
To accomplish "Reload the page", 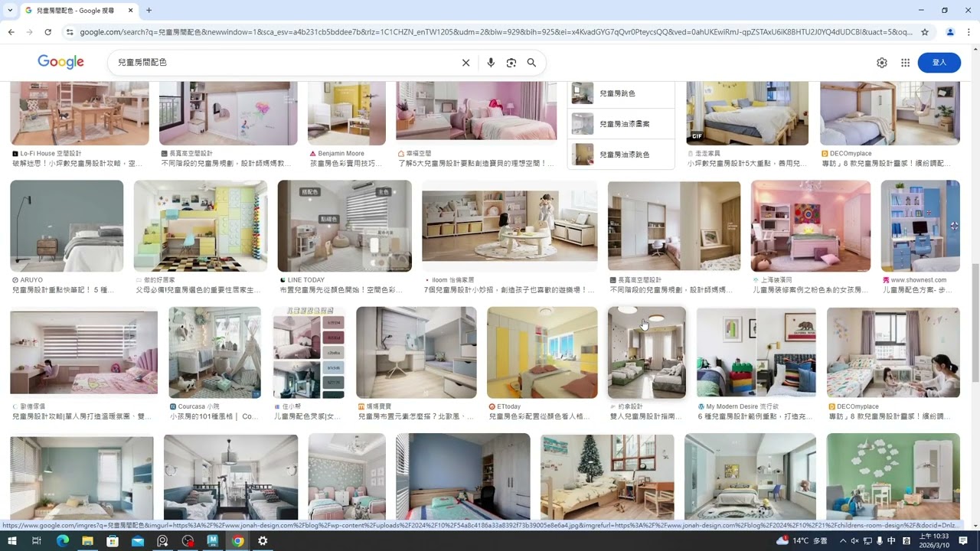I will pos(48,32).
